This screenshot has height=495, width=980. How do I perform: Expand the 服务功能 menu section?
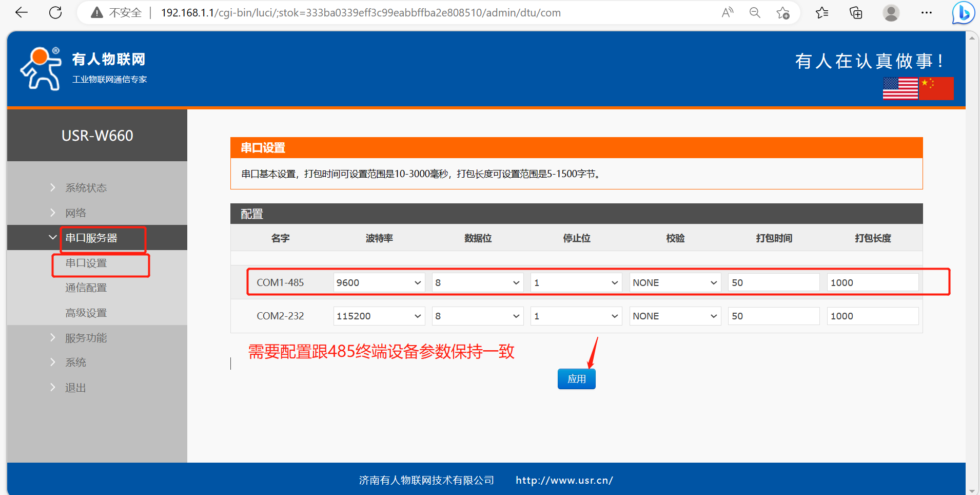[x=86, y=338]
